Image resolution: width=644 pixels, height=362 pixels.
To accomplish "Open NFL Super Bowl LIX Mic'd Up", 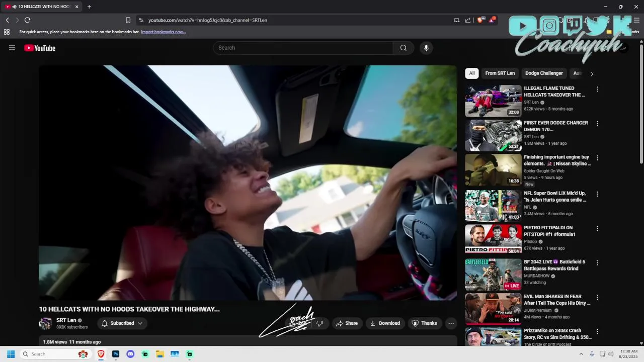I will [493, 205].
